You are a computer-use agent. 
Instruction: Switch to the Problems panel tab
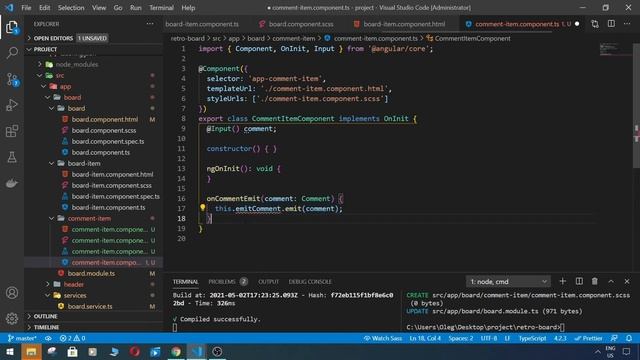[228, 281]
